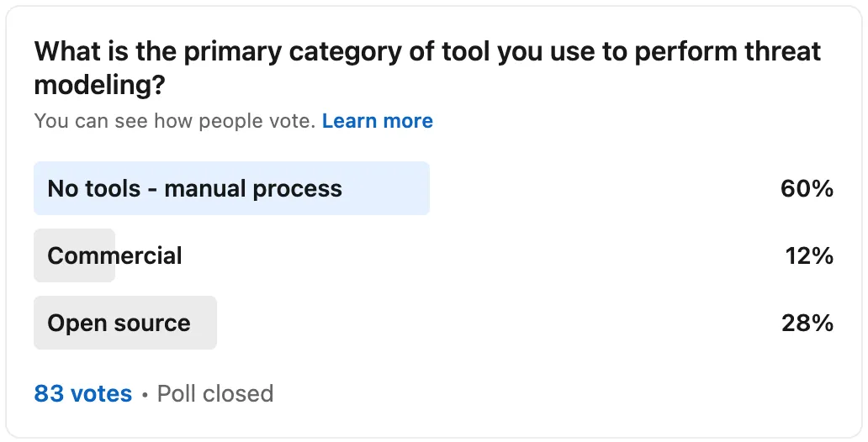Screen dimensions: 868x442
Task: Select the 'Commercial' poll option label
Action: 114,255
